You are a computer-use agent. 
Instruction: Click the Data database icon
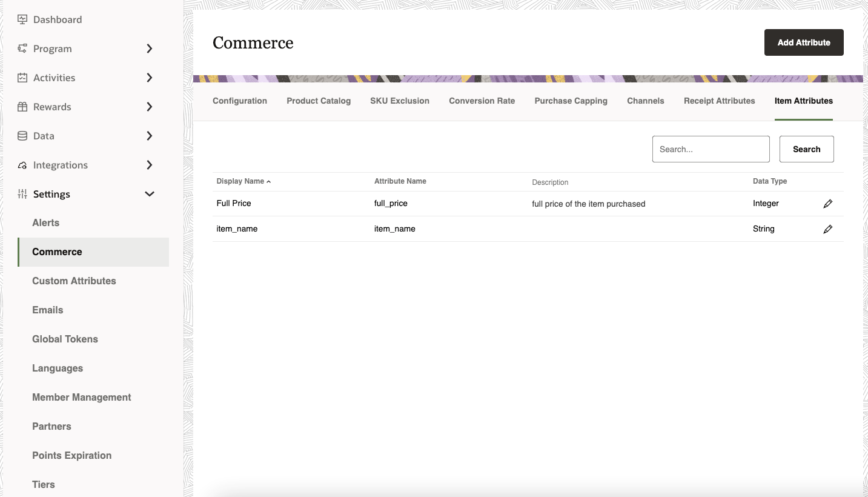[x=22, y=136]
